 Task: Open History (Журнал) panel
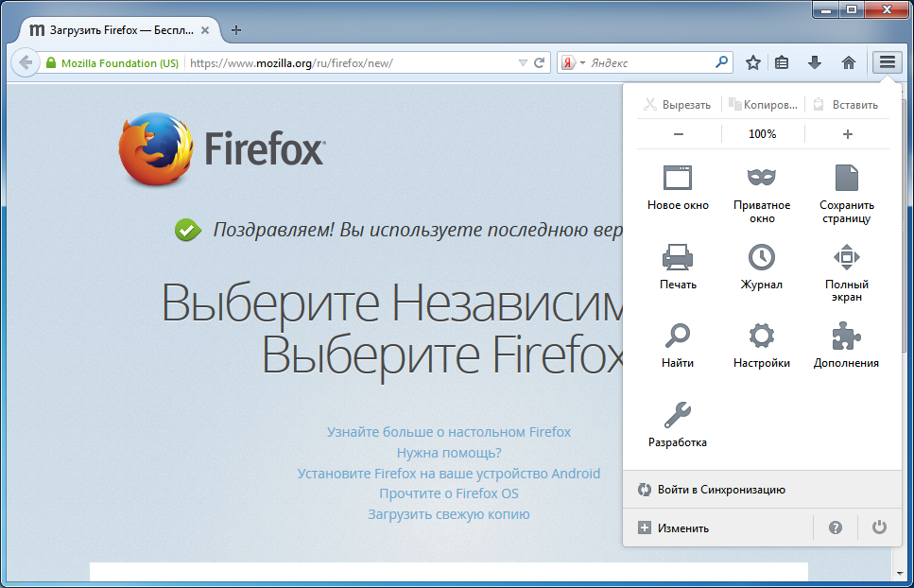click(x=761, y=267)
